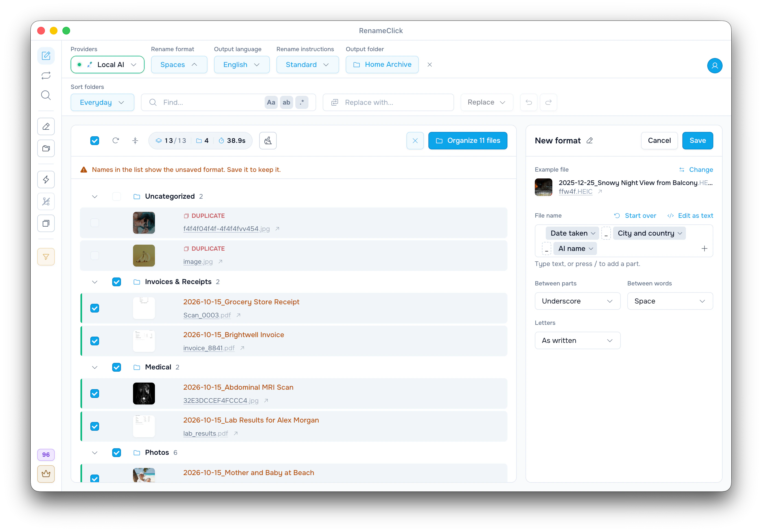Click the crown premium icon

(x=46, y=474)
